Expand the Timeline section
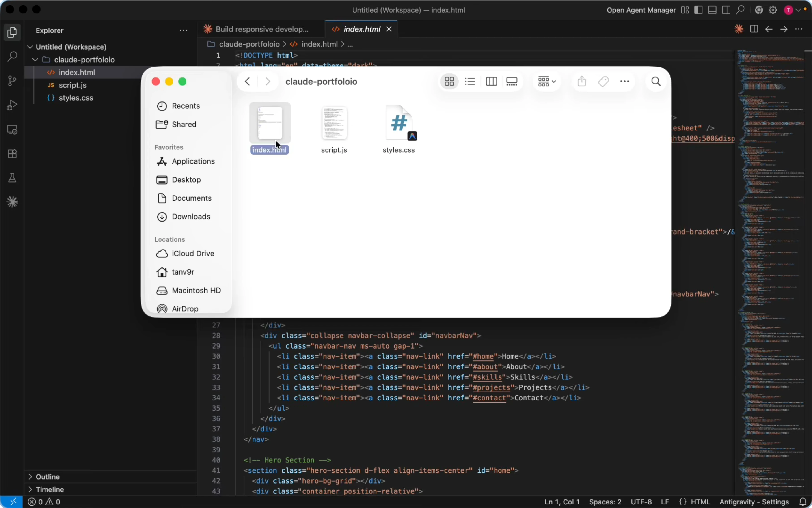812x508 pixels. [30, 489]
